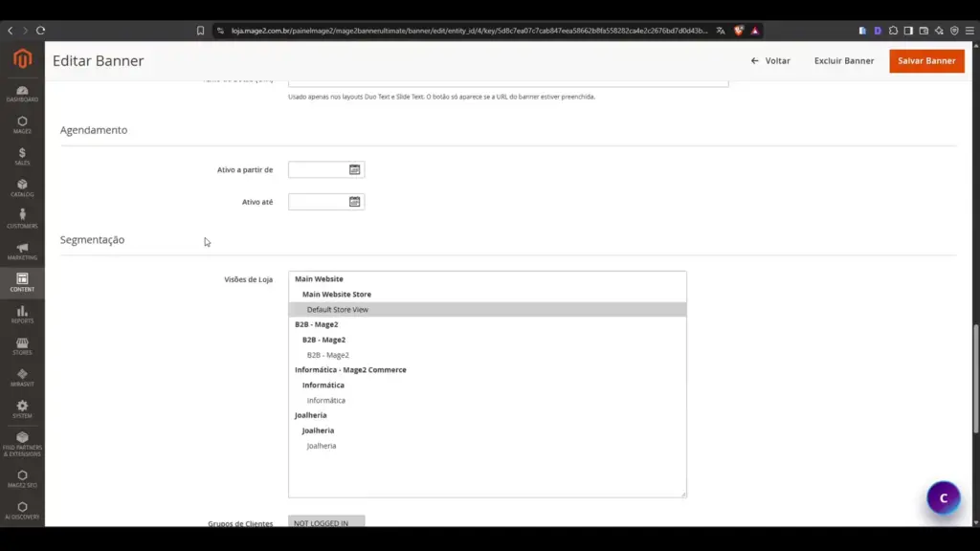980x551 pixels.
Task: Click the browser back arrow
Action: pos(10,30)
